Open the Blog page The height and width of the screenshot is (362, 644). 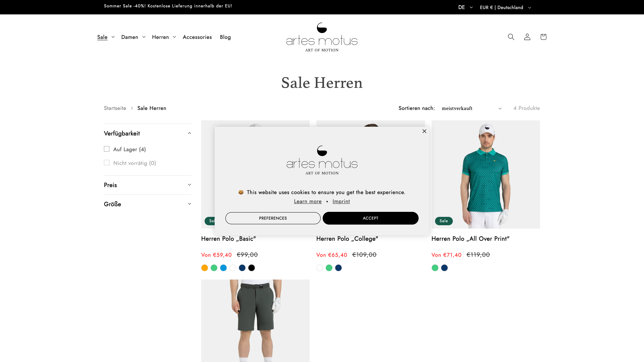pos(225,37)
